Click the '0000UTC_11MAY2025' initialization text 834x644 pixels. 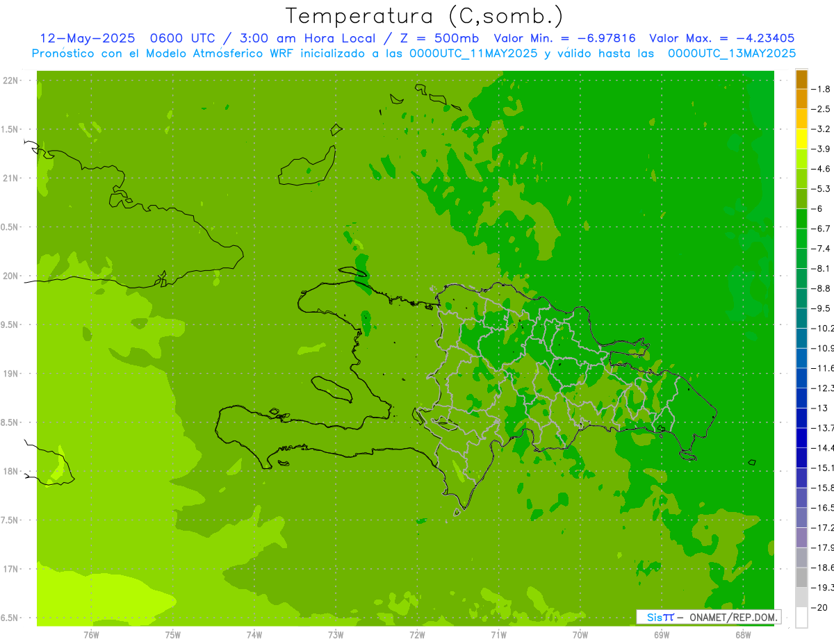(x=473, y=53)
